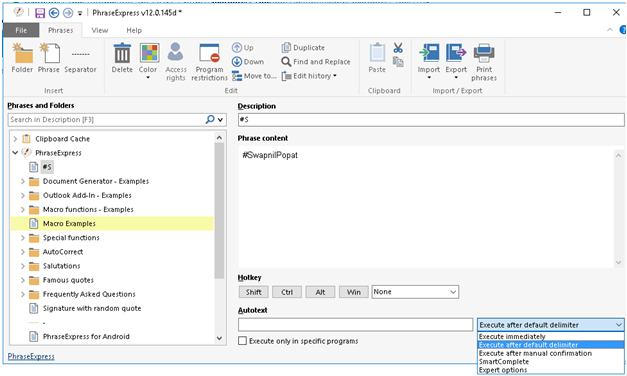Open the hotkey key dropdown showing None
The width and height of the screenshot is (627, 376).
(x=415, y=292)
